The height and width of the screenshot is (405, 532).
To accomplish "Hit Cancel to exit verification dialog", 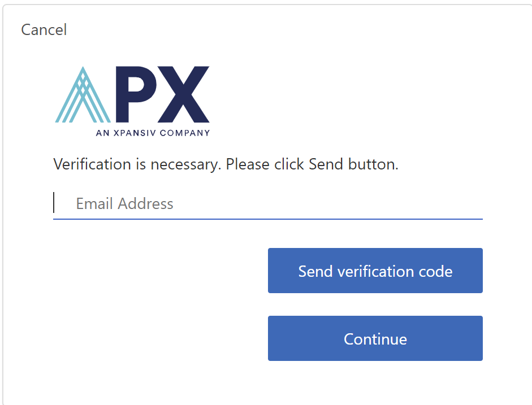I will pyautogui.click(x=44, y=29).
